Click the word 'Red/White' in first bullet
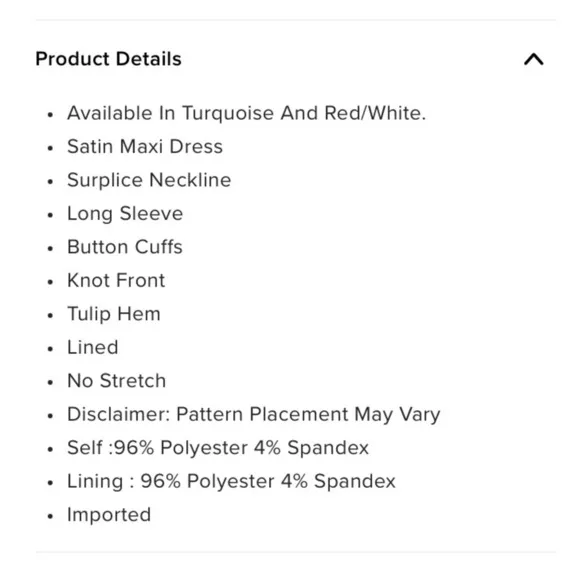Image resolution: width=580 pixels, height=580 pixels. pos(375,113)
